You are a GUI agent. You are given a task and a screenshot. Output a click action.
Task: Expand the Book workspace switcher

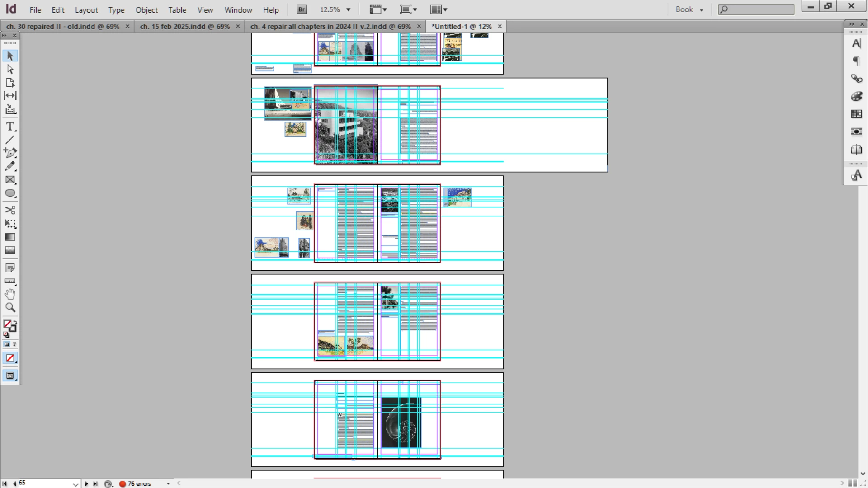689,9
